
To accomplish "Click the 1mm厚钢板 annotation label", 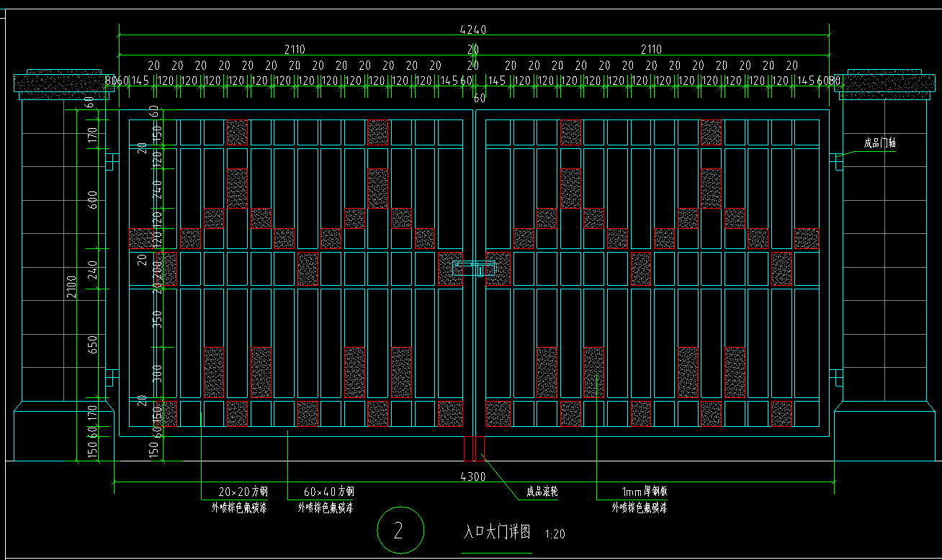I will (645, 492).
